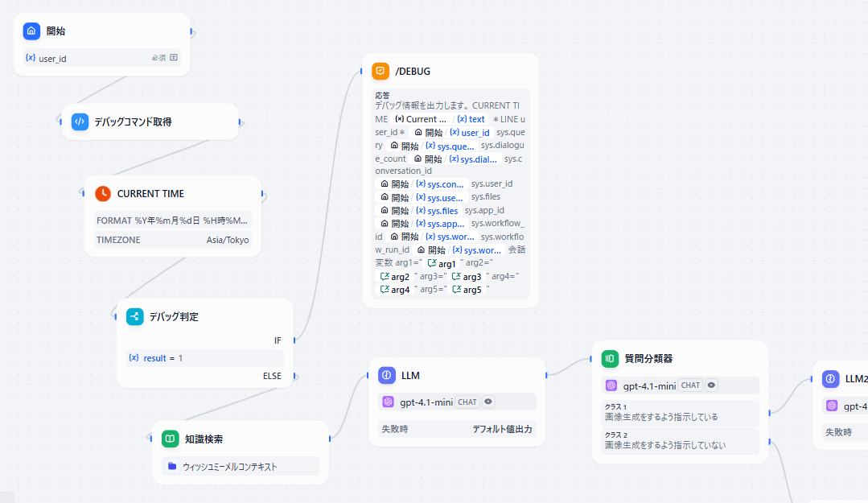Click the sys.que... variable chip
This screenshot has height=503, width=868.
tap(450, 146)
